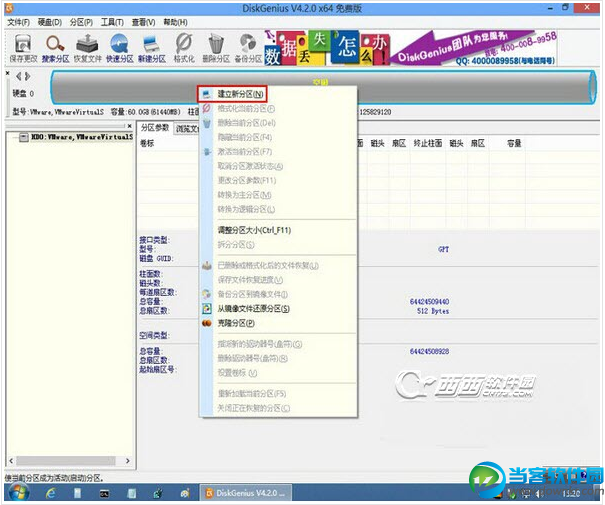605x505 pixels.
Task: Open the 文件(F) menu
Action: (18, 22)
